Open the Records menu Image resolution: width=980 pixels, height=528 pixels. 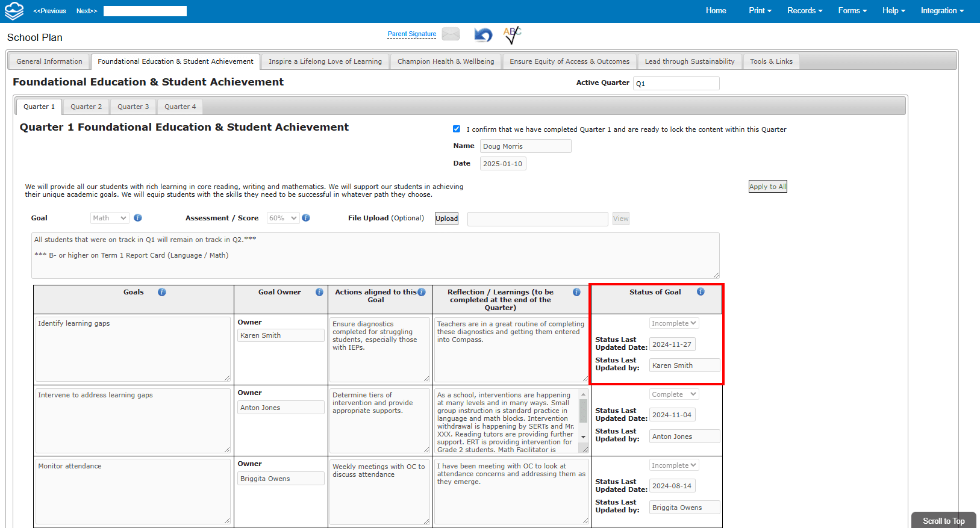coord(805,11)
